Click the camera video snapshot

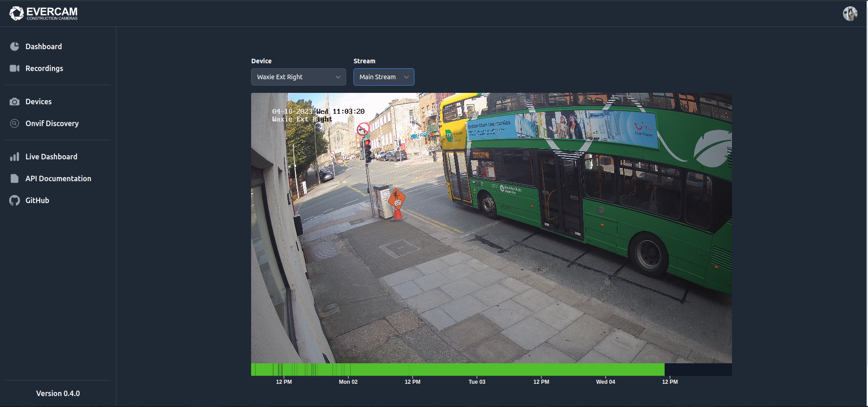tap(491, 228)
